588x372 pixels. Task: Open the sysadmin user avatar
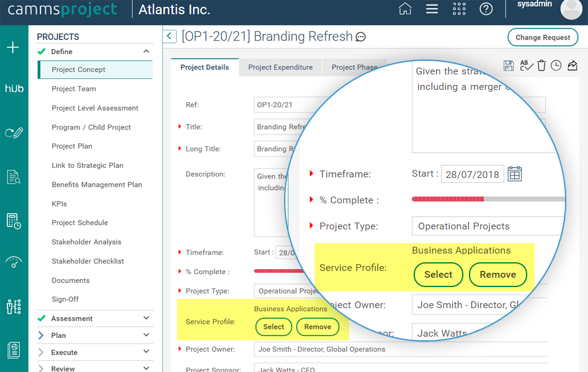pyautogui.click(x=571, y=9)
